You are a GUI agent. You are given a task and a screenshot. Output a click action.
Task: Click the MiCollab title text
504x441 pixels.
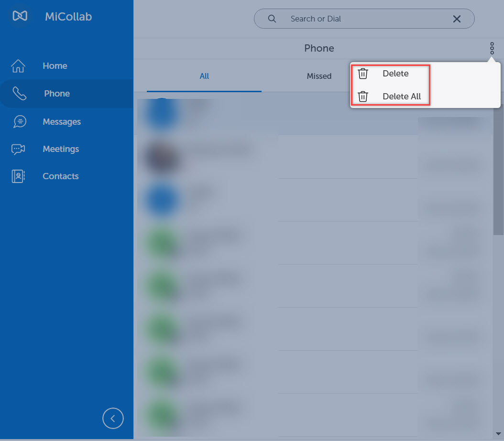click(68, 16)
